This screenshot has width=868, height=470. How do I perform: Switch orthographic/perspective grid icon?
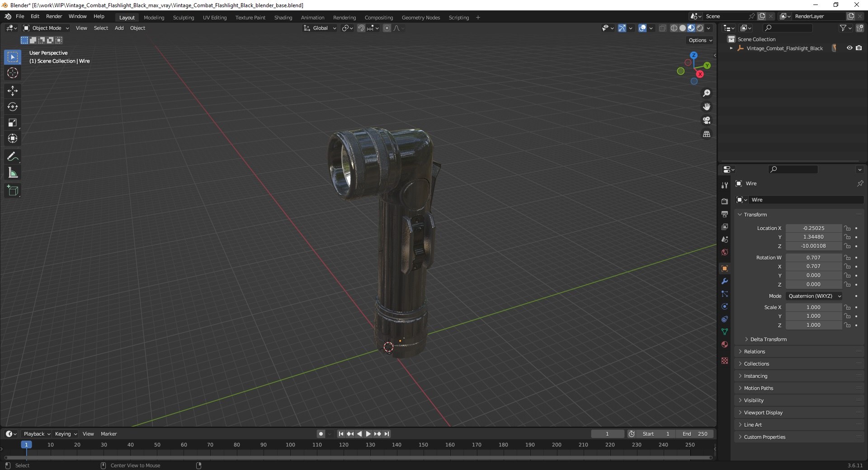pyautogui.click(x=707, y=134)
